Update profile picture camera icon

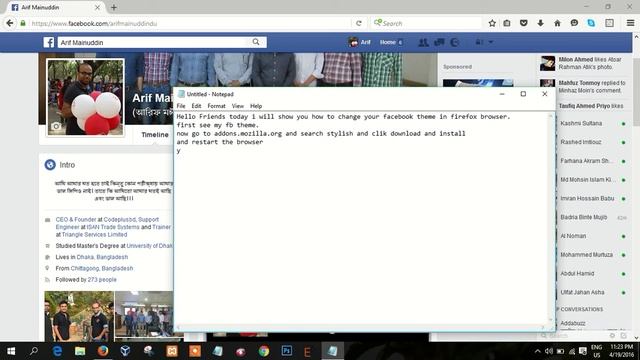[x=56, y=127]
